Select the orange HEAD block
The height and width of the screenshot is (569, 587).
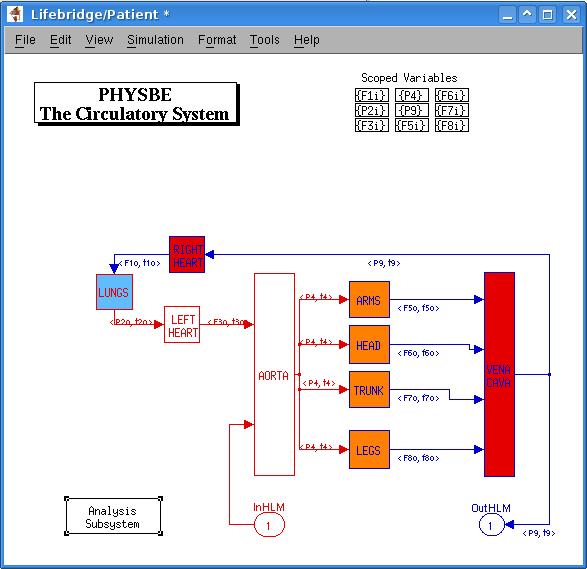[369, 344]
